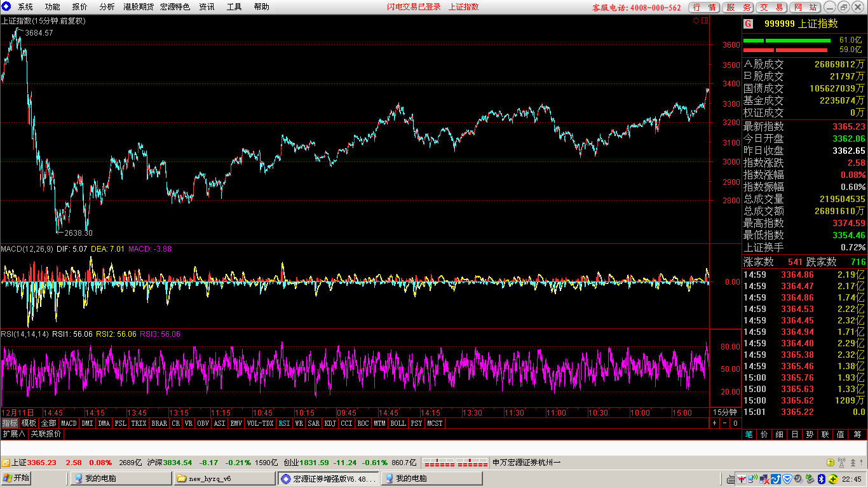Click the yellow-green plus tray icon

coord(832,478)
